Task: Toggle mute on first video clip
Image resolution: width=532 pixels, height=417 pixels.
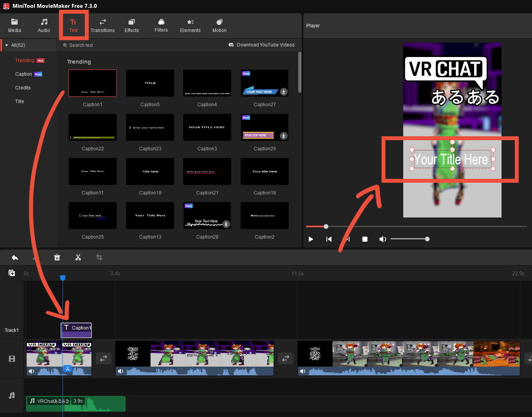Action: 32,371
